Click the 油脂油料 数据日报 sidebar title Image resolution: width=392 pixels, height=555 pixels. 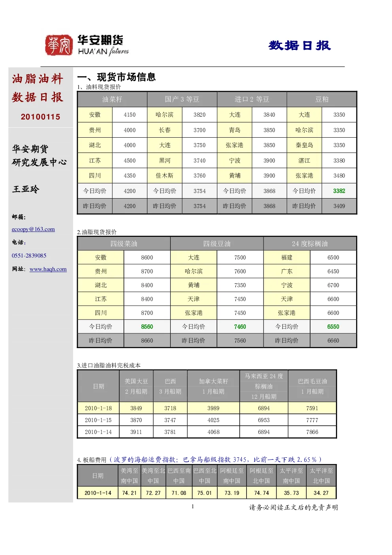point(38,88)
